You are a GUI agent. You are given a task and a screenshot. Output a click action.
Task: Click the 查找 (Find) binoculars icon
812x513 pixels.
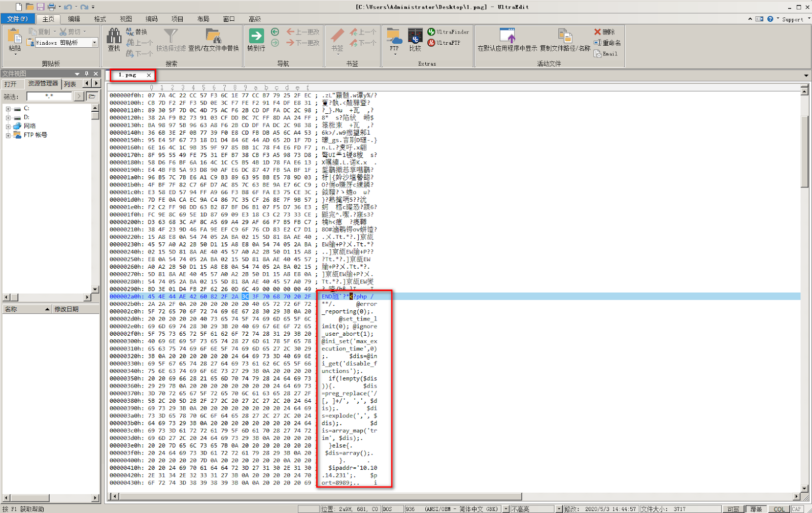coord(114,37)
